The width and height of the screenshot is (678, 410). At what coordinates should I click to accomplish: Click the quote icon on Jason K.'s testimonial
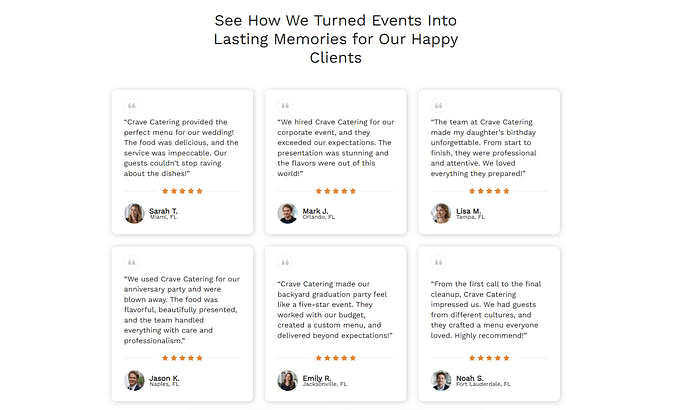[x=131, y=262]
